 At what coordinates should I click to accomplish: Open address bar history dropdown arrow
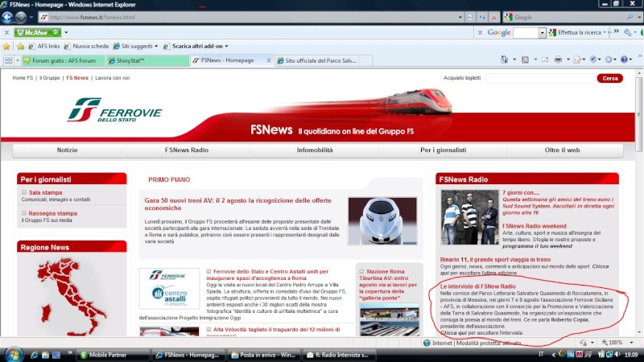point(460,17)
